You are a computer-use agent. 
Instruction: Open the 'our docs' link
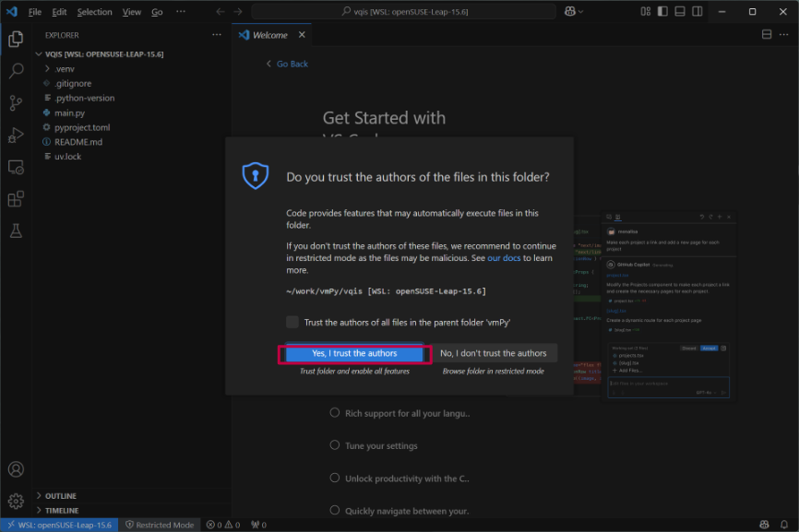point(504,257)
